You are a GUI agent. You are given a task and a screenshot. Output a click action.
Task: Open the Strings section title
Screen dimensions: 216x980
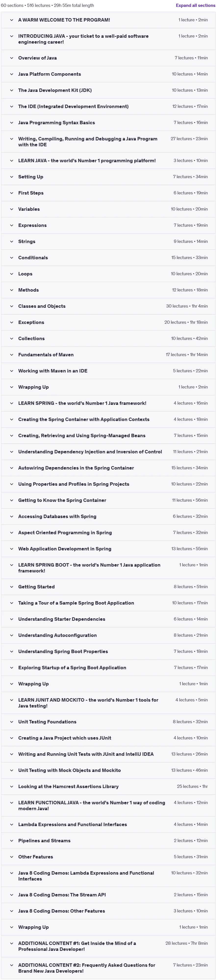[x=27, y=242]
